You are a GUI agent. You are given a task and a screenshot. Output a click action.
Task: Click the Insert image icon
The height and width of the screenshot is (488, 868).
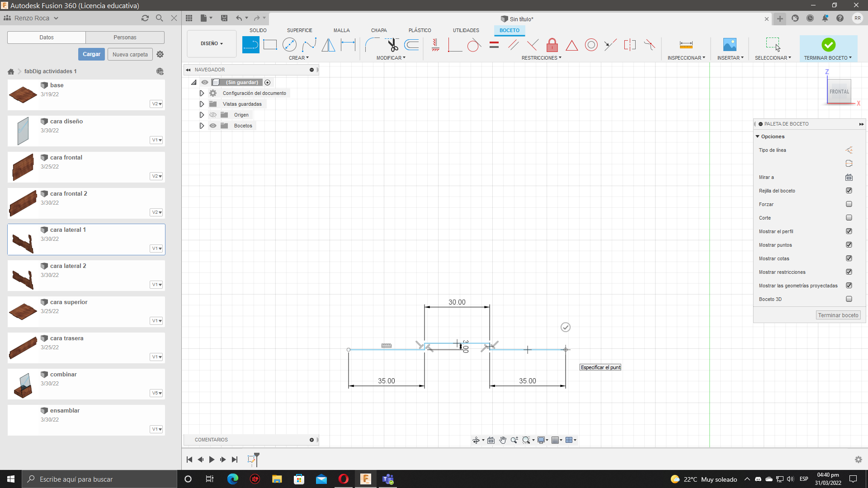pos(730,45)
